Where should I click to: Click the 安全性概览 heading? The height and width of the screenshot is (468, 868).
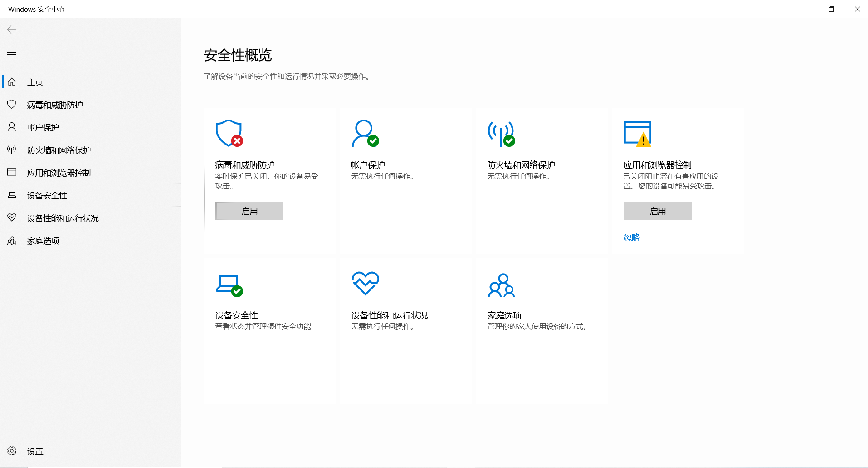(238, 55)
